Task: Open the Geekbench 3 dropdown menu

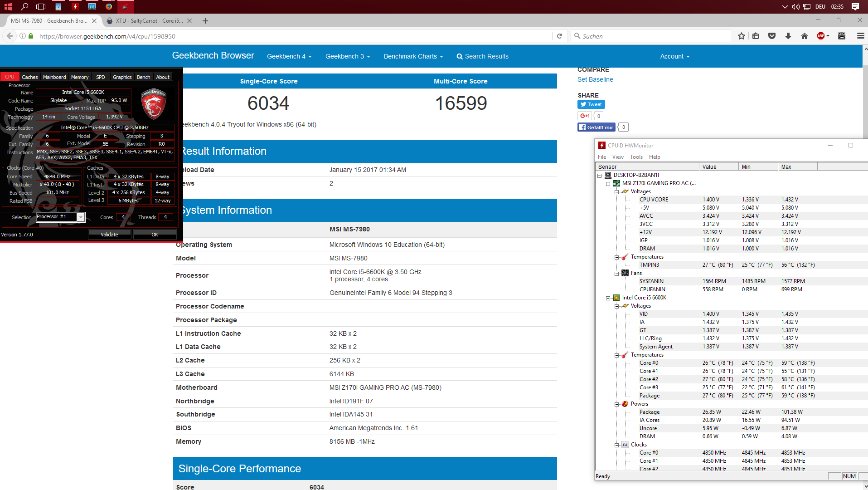Action: click(348, 56)
